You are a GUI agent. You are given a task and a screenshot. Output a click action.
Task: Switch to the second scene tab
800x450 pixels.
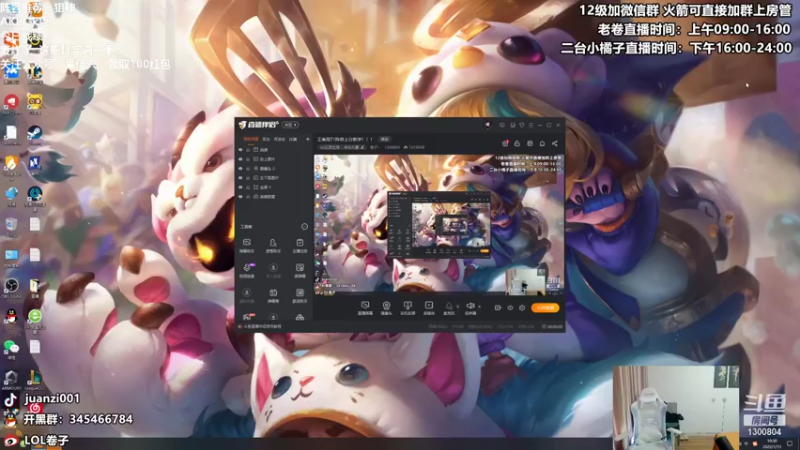coord(266,139)
